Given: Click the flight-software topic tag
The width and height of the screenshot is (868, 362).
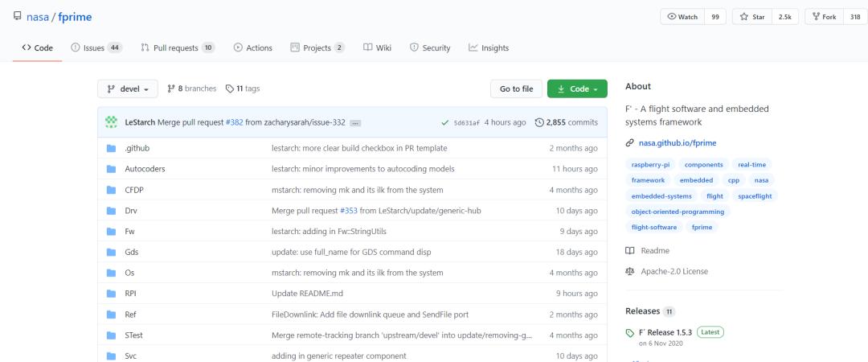Looking at the screenshot, I should point(653,227).
